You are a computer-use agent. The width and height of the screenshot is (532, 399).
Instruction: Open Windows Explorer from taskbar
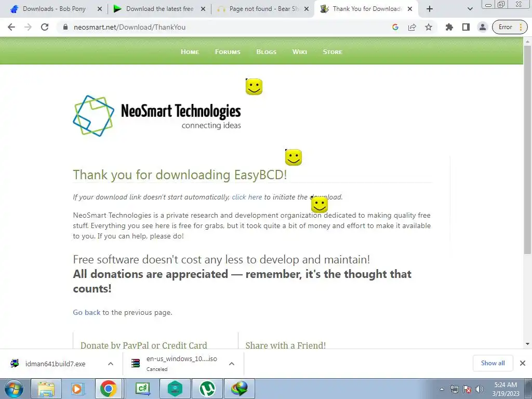pos(46,389)
